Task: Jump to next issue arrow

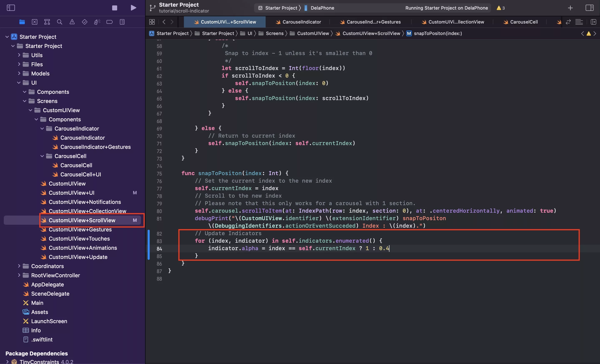Action: 595,33
